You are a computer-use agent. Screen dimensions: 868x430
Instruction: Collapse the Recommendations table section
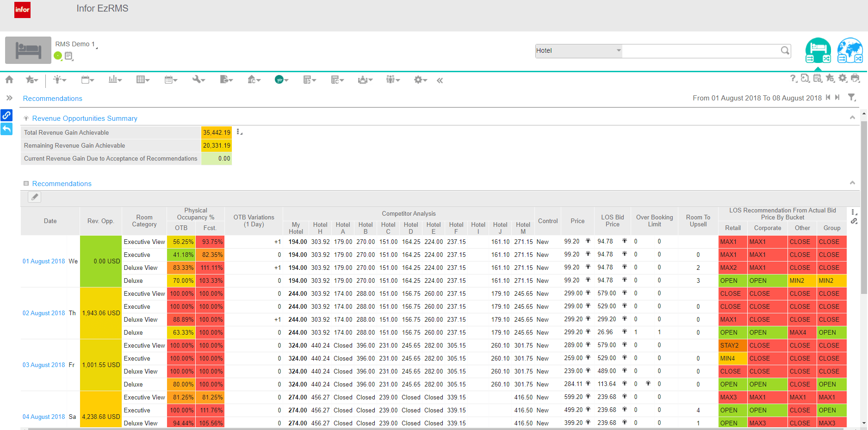click(x=852, y=183)
